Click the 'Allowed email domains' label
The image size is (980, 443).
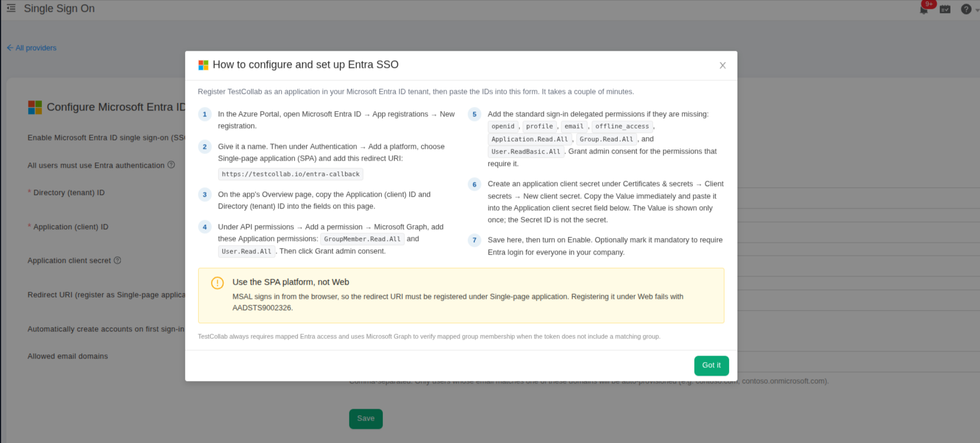[68, 356]
